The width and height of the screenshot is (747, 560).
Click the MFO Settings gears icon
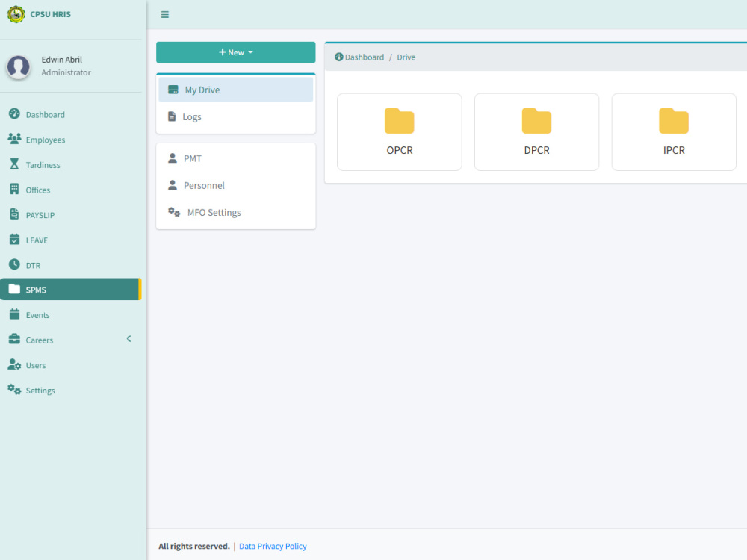pyautogui.click(x=174, y=212)
